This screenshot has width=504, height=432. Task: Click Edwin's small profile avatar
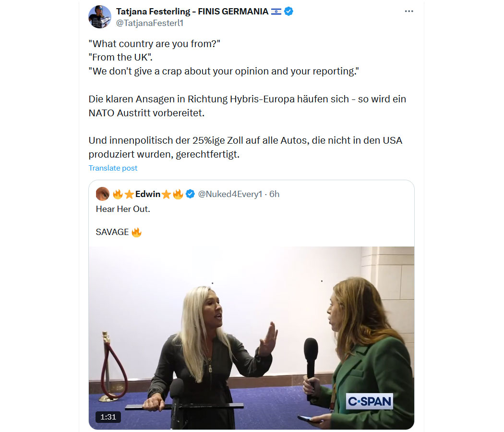coord(103,194)
